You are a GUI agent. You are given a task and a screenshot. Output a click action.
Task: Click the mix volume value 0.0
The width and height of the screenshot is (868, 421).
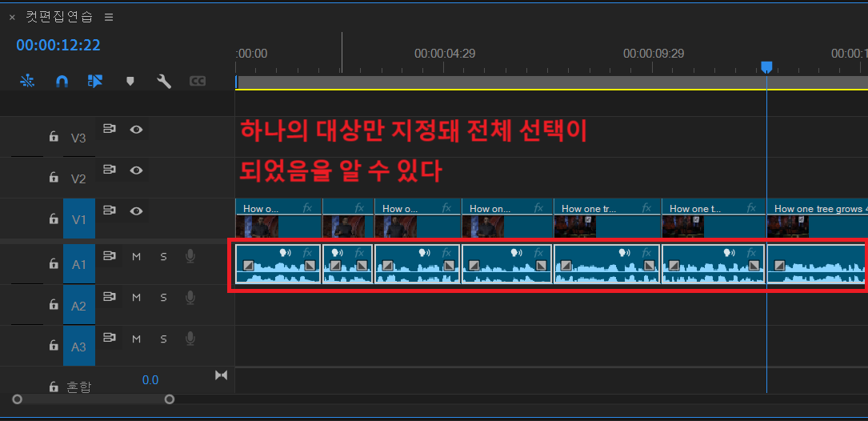pyautogui.click(x=150, y=380)
